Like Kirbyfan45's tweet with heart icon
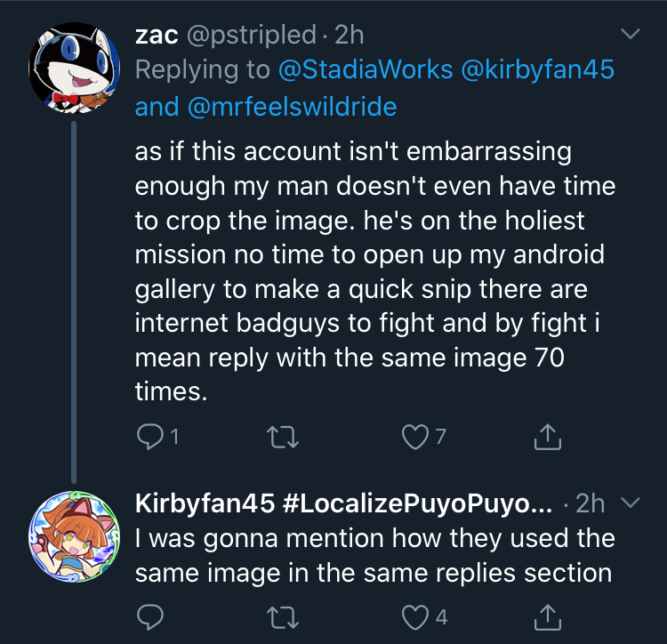This screenshot has height=644, width=667. click(x=415, y=617)
